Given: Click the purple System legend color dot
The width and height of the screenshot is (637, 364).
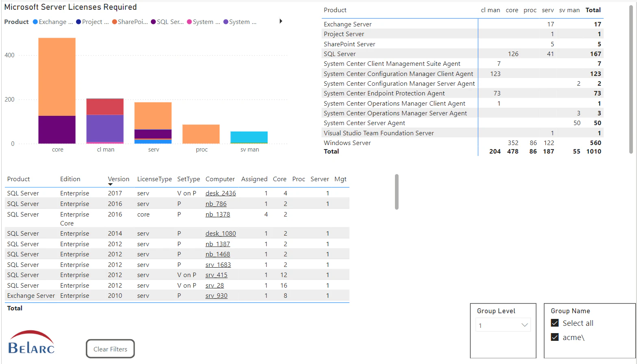Looking at the screenshot, I should pyautogui.click(x=225, y=22).
